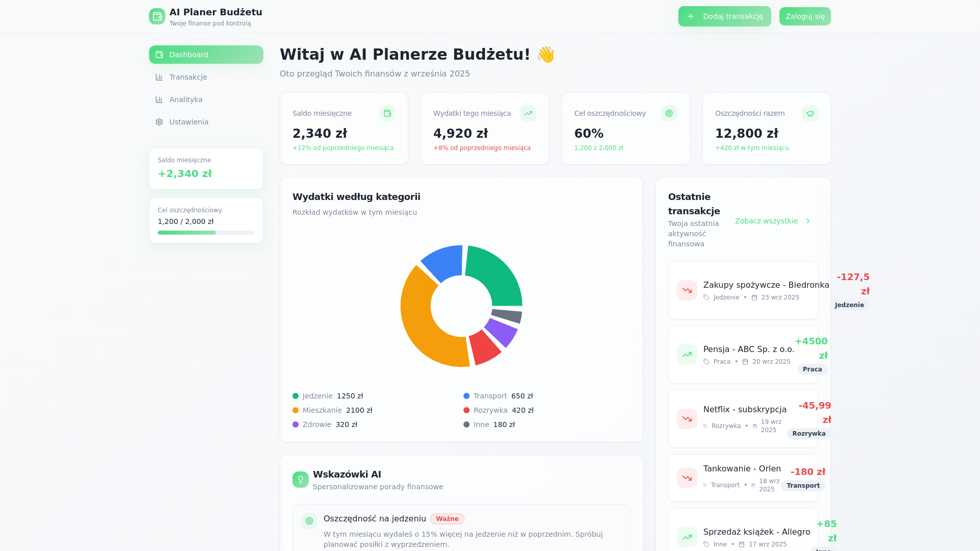Image resolution: width=980 pixels, height=551 pixels.
Task: Click the 60% savings goal value
Action: [589, 133]
